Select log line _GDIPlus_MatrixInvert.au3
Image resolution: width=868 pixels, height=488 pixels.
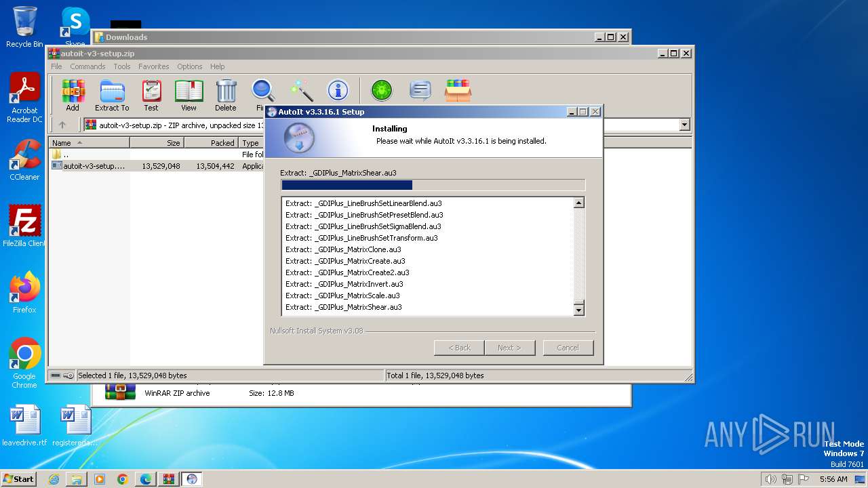coord(344,284)
